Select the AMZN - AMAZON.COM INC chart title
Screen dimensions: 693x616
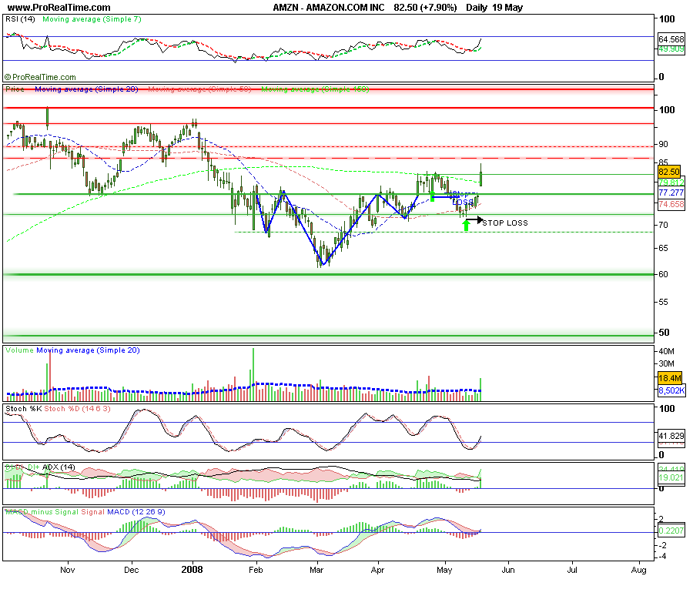(x=329, y=8)
